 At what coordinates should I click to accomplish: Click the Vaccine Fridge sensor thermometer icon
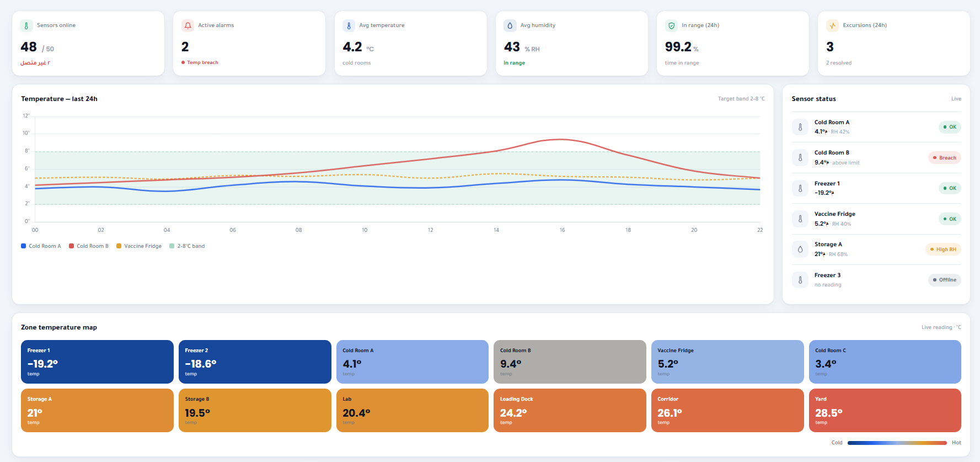pos(800,219)
